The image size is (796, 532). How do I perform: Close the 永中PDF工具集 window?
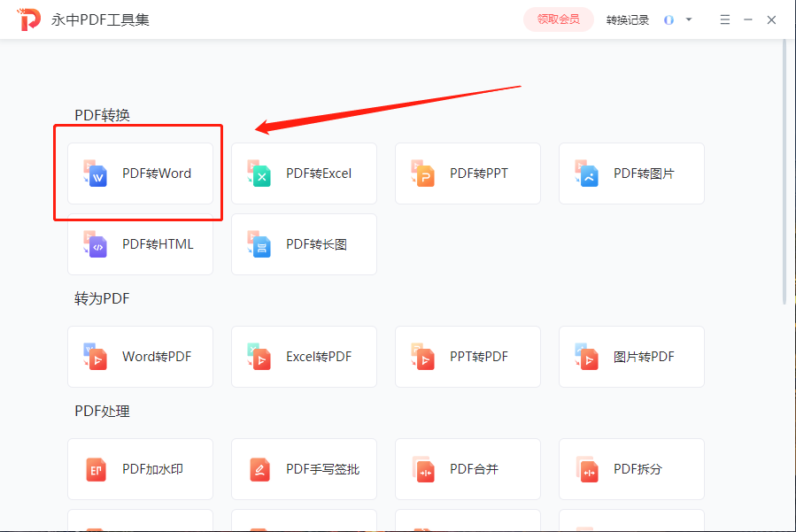(x=771, y=19)
